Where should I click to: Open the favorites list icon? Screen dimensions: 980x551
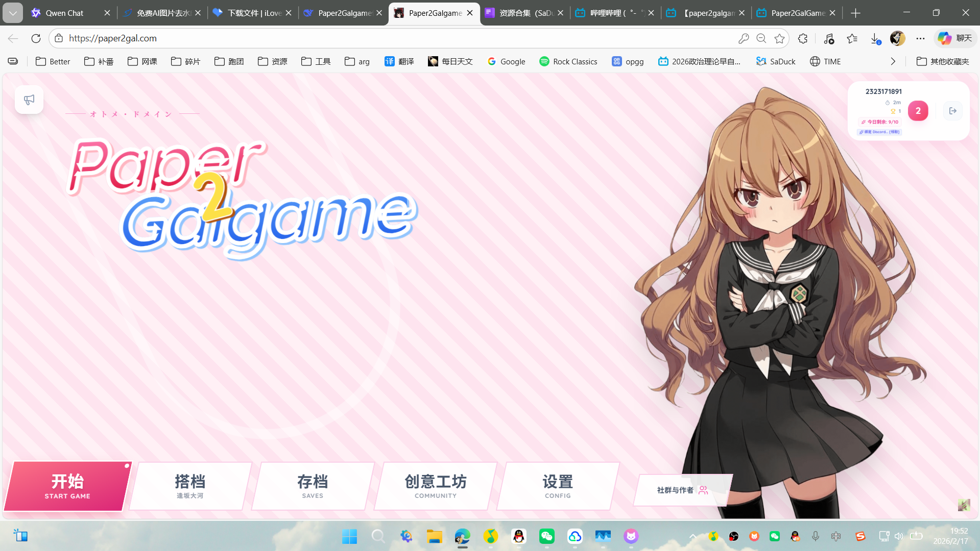(x=852, y=38)
